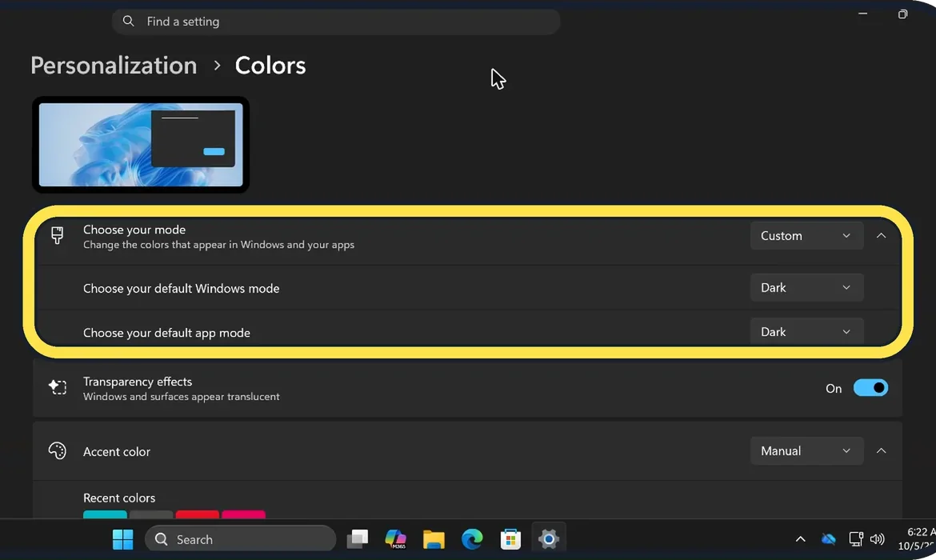Collapse the Choose your mode section

tap(881, 236)
